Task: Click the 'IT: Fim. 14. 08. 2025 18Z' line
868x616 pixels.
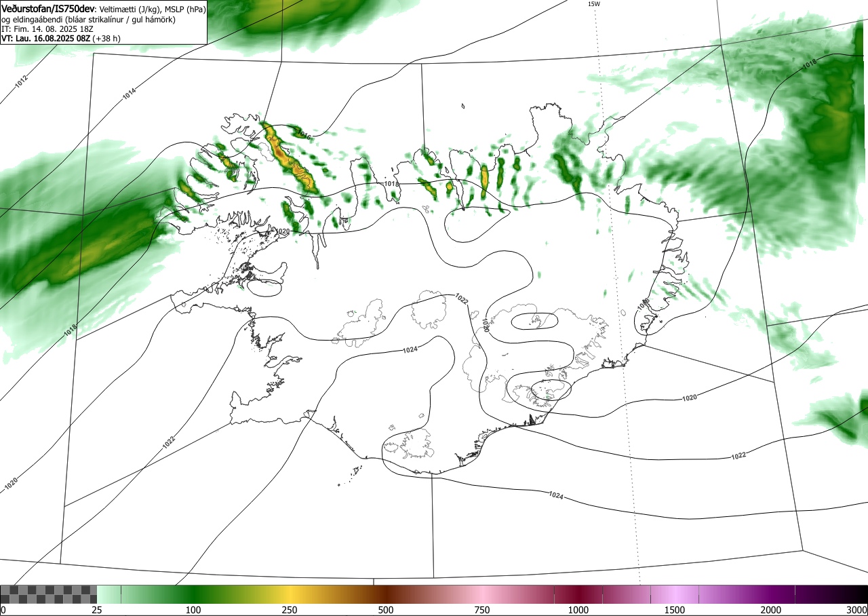Action: tap(47, 29)
